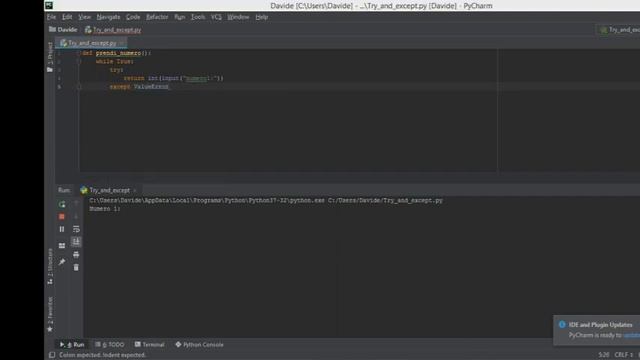Open the Edit menu

click(x=67, y=17)
